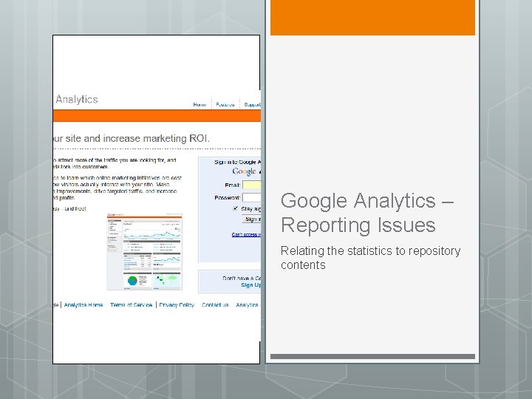This screenshot has width=532, height=399.
Task: Click the Google logo in sign-in box
Action: 244,171
